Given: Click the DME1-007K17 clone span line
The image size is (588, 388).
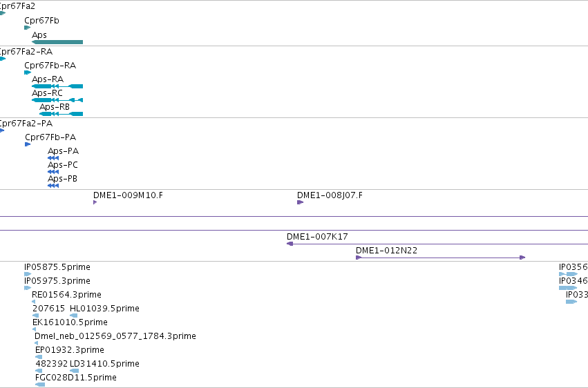Looking at the screenshot, I should coord(437,244).
